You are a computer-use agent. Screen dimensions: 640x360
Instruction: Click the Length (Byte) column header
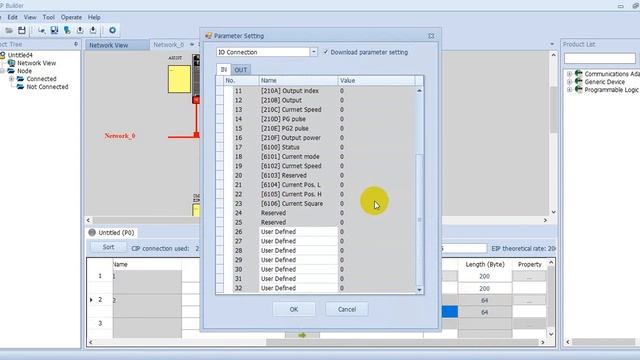[x=485, y=264]
